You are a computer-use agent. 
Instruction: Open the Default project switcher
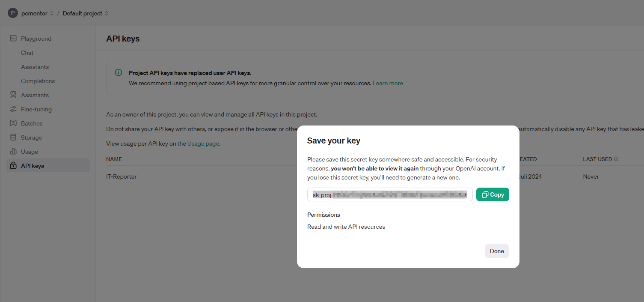coord(86,13)
